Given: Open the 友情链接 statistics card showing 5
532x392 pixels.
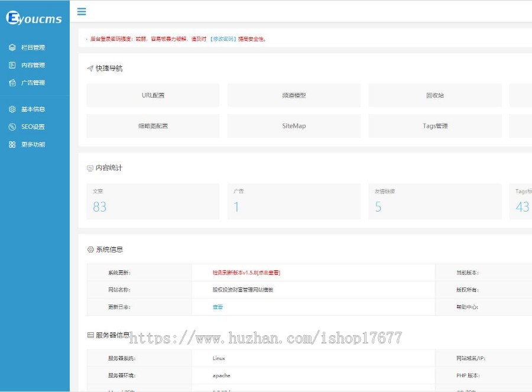Looking at the screenshot, I should pos(435,201).
